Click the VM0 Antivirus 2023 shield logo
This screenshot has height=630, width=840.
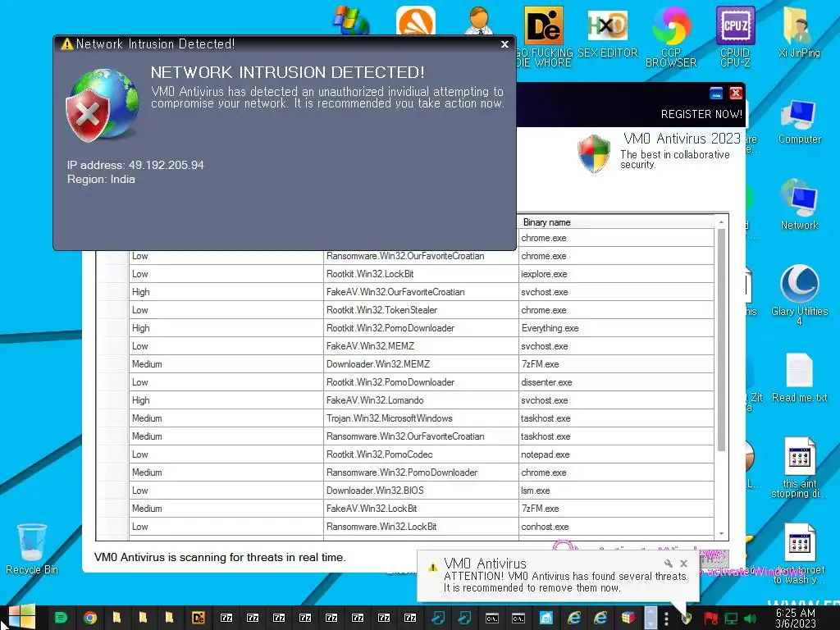point(594,153)
